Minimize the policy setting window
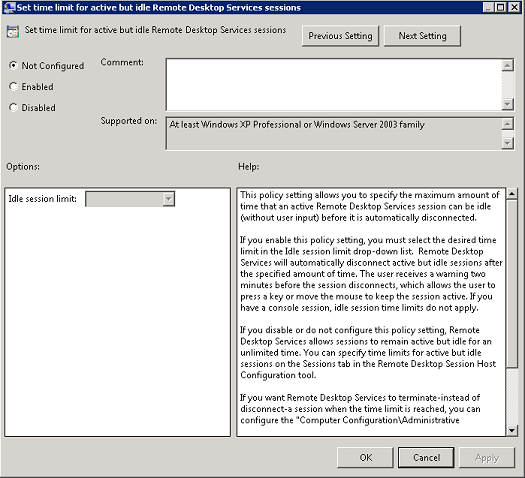Image resolution: width=525 pixels, height=478 pixels. tap(488, 7)
